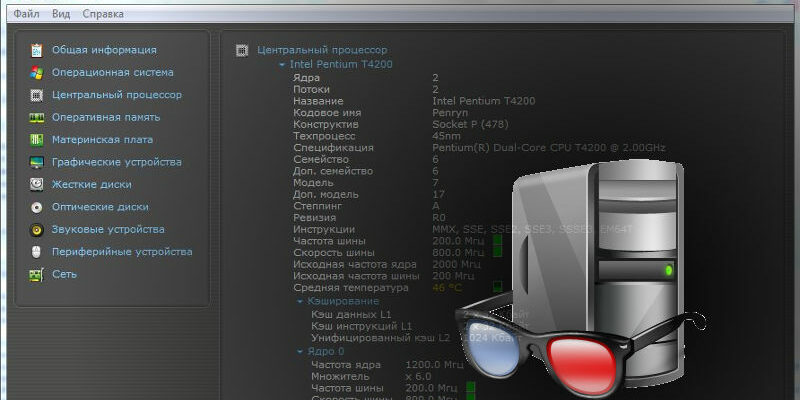Select the Звуковые устройства speaker icon
Image resolution: width=800 pixels, height=400 pixels.
click(x=37, y=230)
